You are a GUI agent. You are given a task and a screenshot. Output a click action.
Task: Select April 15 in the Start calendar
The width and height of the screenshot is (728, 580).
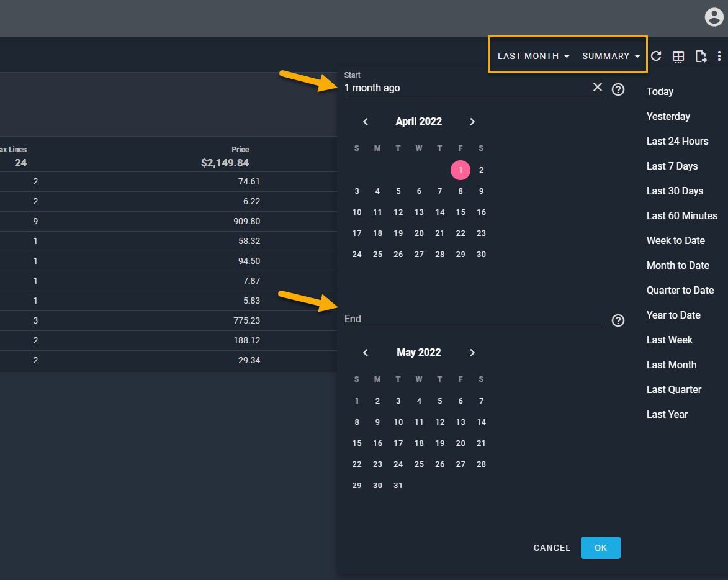[x=461, y=212]
